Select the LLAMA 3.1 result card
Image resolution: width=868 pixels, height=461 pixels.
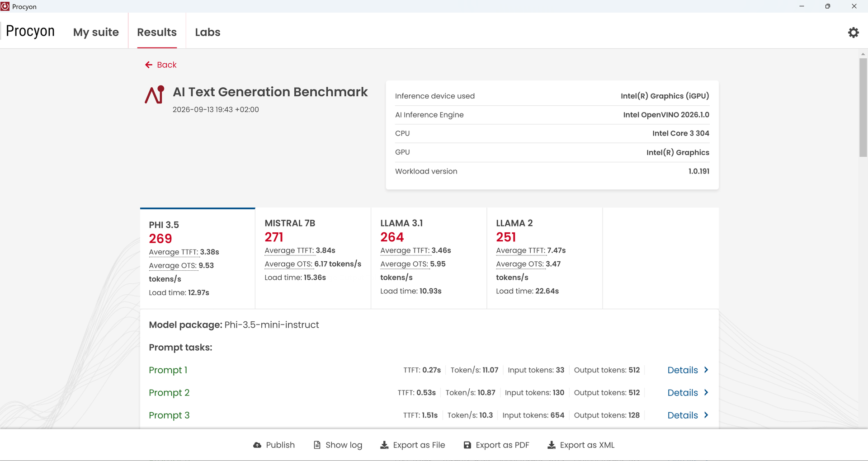(429, 259)
